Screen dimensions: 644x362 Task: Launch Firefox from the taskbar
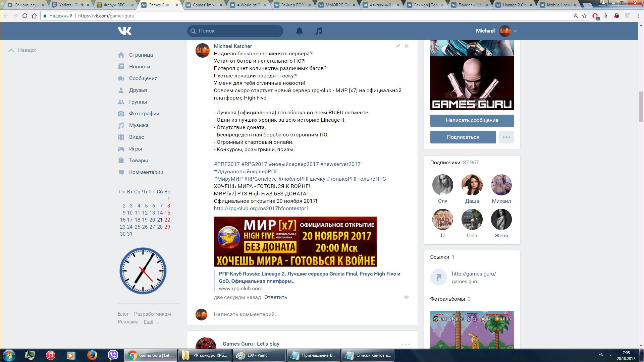pyautogui.click(x=92, y=355)
